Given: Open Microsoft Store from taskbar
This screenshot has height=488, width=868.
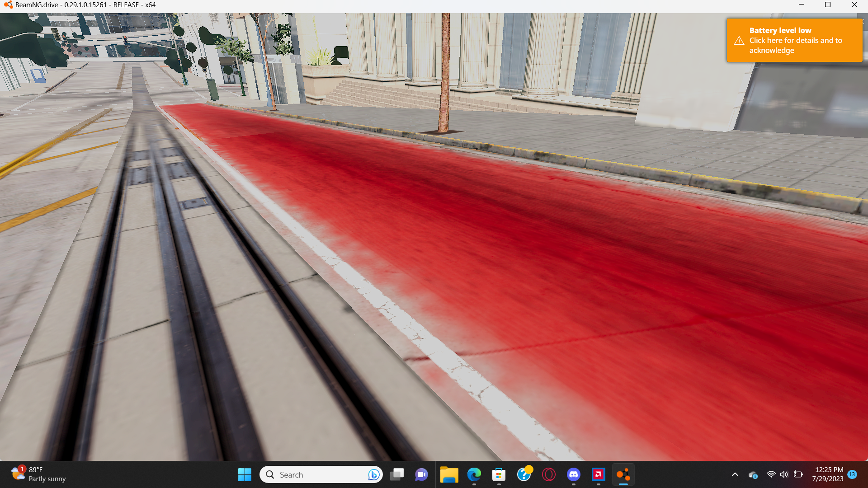Looking at the screenshot, I should 499,474.
